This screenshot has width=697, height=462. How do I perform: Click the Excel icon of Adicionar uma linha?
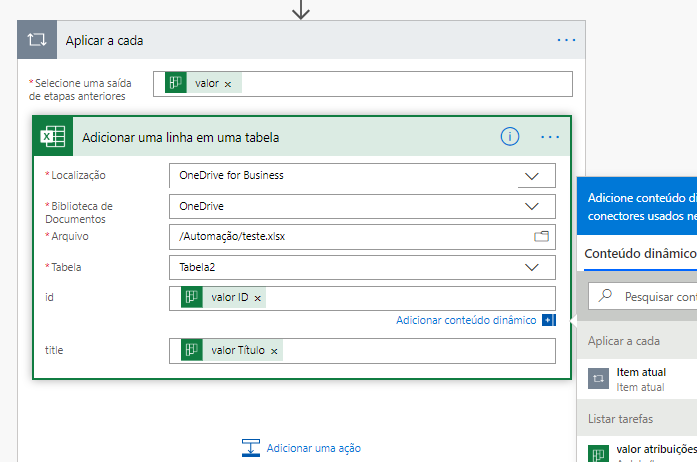[x=53, y=137]
